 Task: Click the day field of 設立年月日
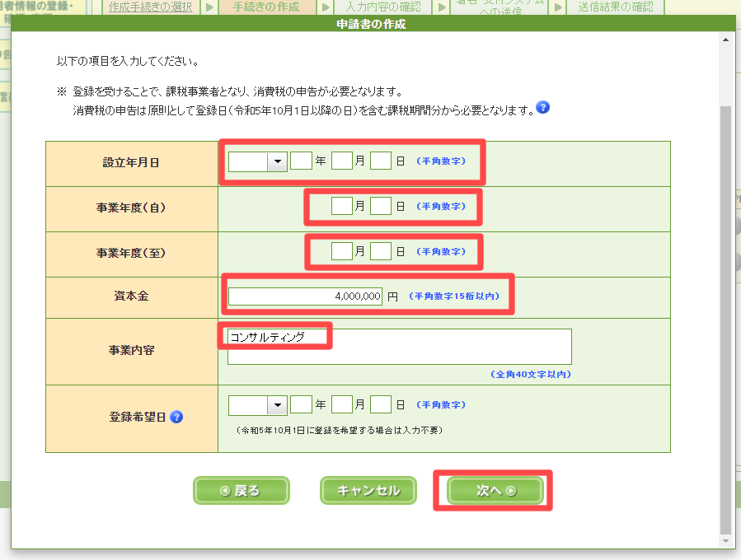(x=380, y=161)
